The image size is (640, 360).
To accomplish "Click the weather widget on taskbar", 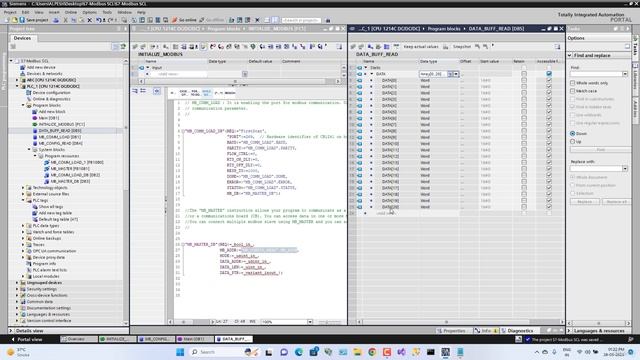I will (18, 352).
